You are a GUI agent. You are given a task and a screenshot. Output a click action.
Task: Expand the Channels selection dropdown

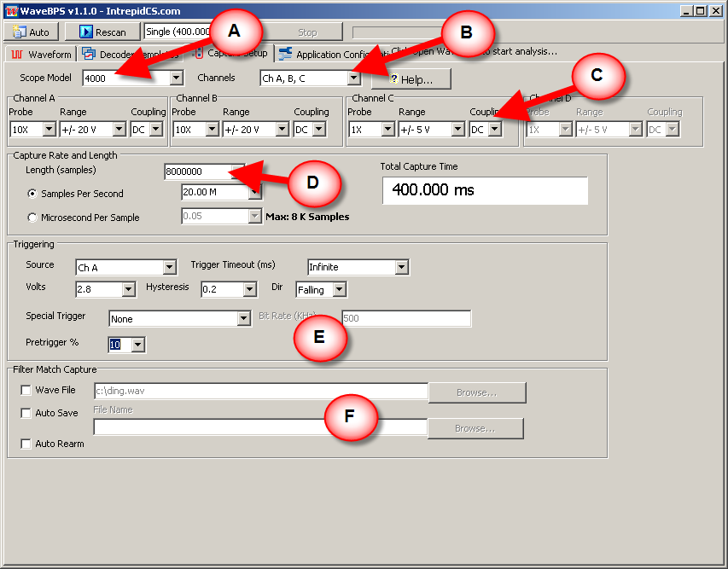click(x=353, y=78)
